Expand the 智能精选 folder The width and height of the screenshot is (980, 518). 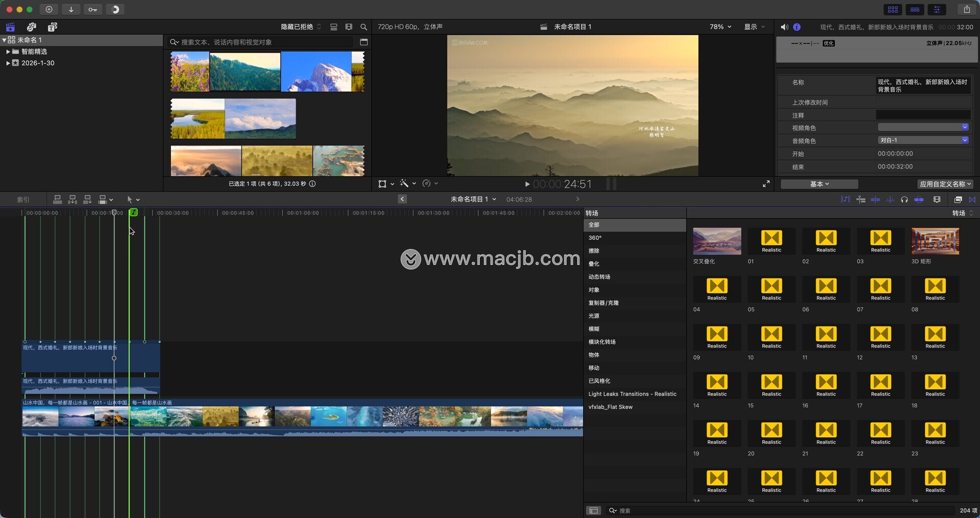tap(8, 52)
